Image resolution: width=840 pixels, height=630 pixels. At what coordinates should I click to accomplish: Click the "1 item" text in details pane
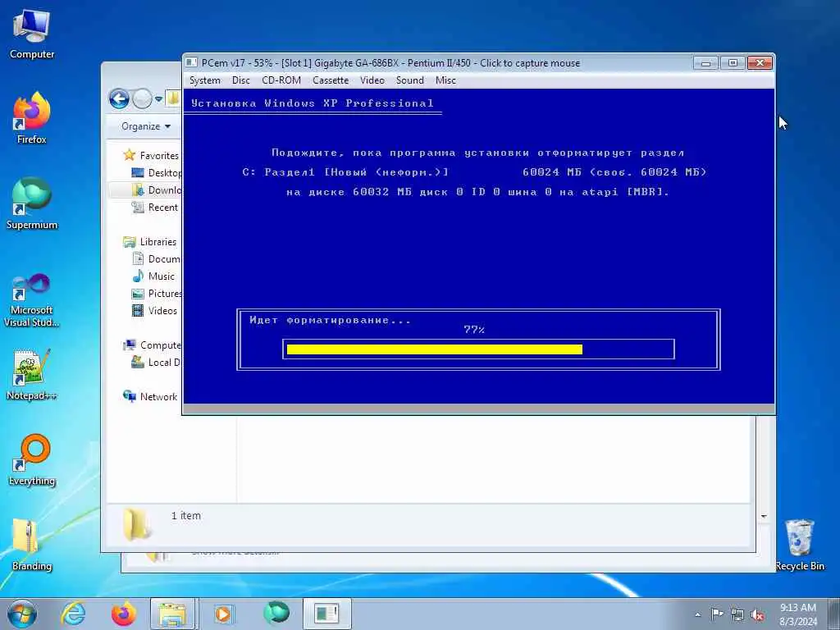186,515
